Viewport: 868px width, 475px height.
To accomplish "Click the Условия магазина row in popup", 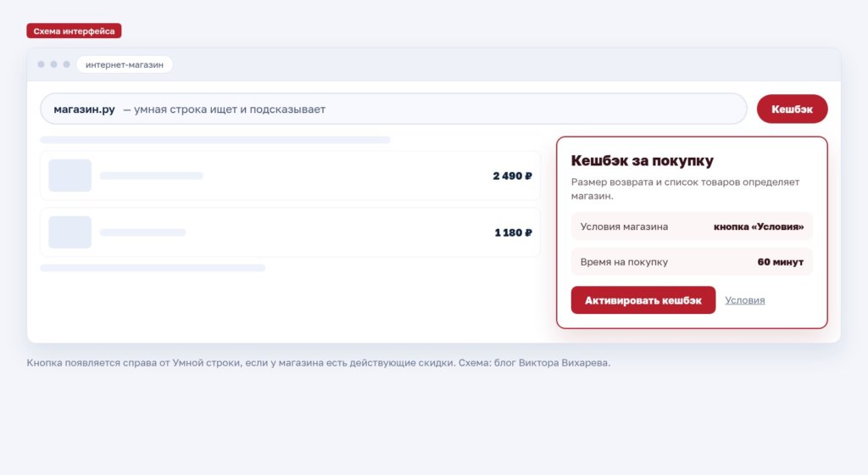I will (692, 226).
